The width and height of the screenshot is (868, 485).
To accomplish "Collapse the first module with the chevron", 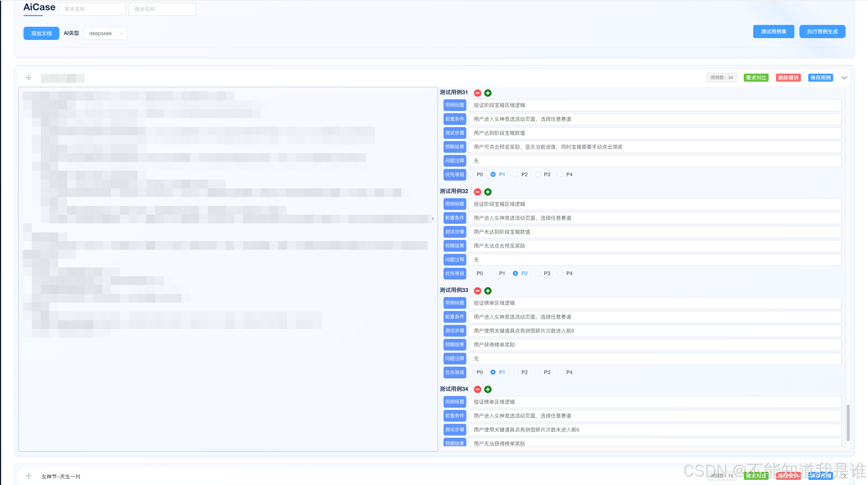I will (x=844, y=78).
